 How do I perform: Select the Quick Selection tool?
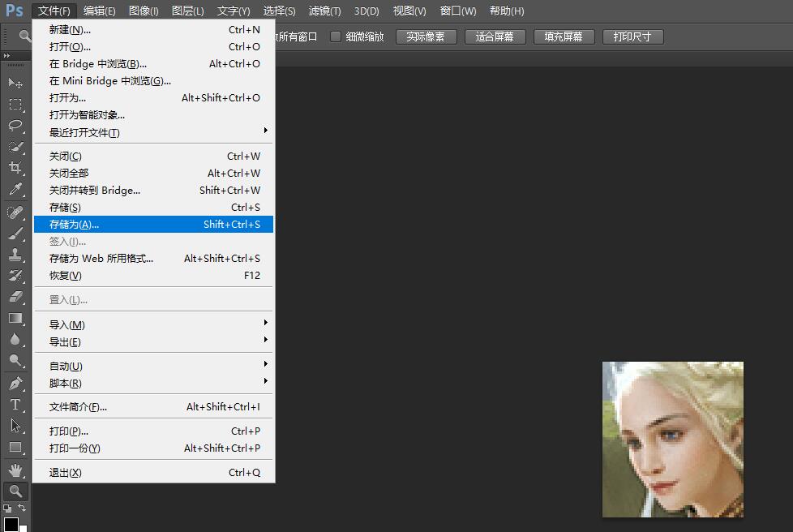pos(15,147)
